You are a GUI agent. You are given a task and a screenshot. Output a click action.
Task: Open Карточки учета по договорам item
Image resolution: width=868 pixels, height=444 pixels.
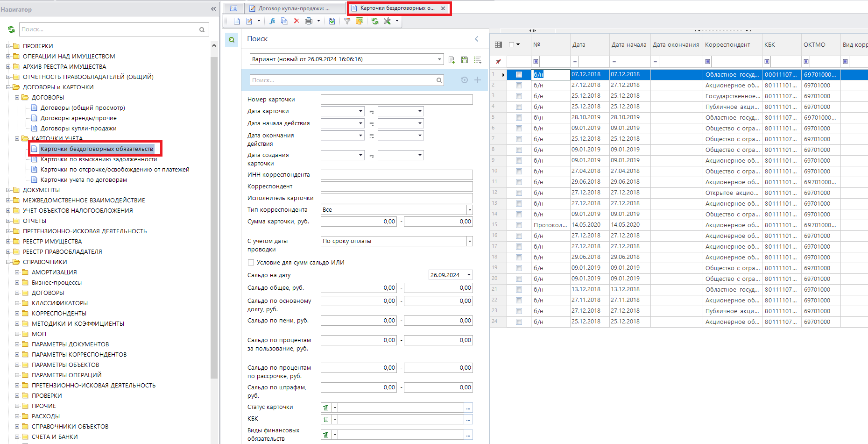[84, 180]
